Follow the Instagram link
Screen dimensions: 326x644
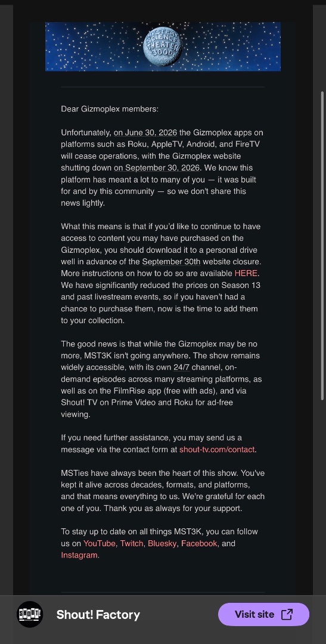(x=79, y=555)
